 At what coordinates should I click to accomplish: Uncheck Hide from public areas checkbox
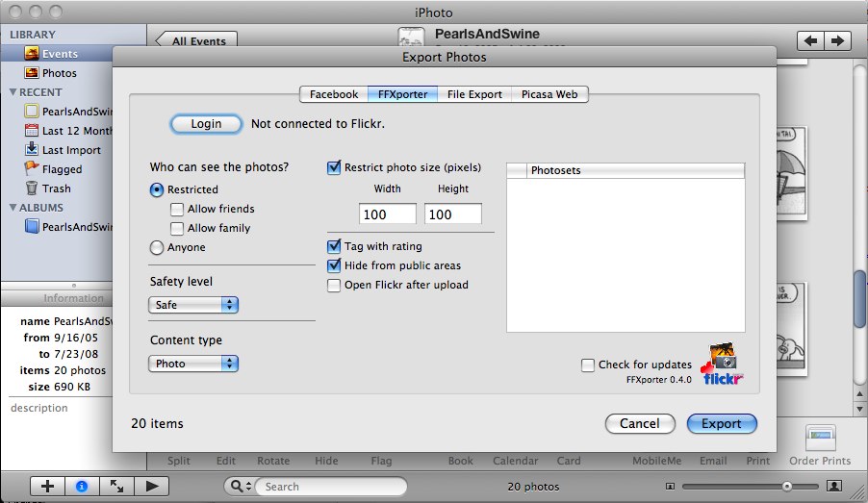[x=334, y=265]
